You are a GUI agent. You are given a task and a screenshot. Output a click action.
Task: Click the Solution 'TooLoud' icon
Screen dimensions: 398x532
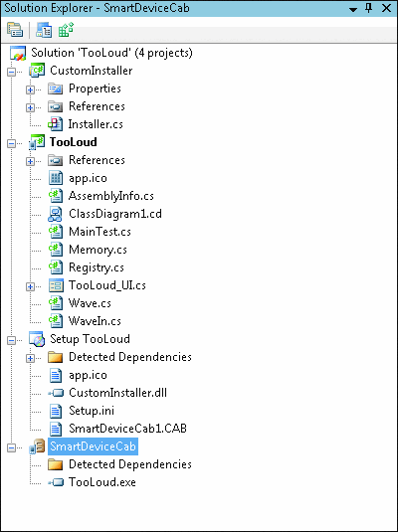[18, 53]
